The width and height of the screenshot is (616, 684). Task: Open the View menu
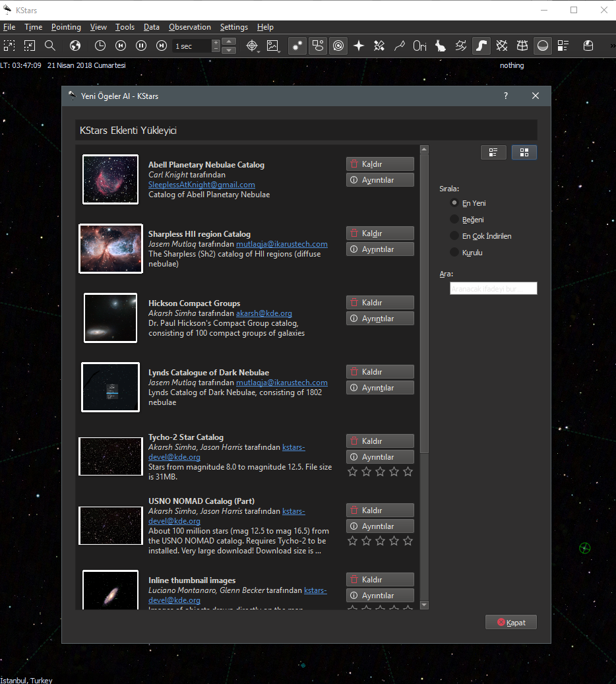(98, 27)
